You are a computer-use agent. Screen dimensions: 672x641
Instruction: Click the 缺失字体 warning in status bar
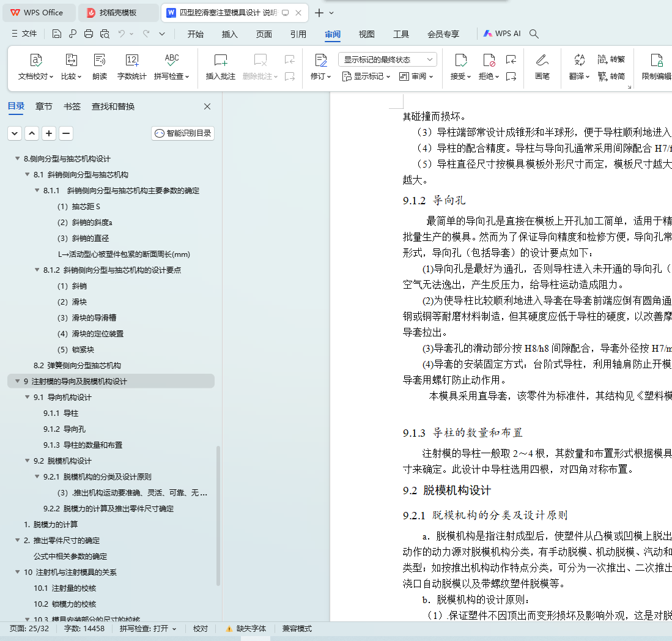246,629
